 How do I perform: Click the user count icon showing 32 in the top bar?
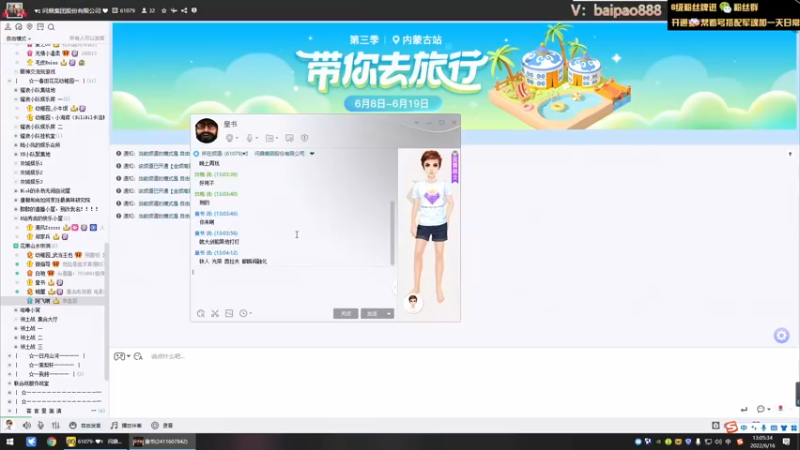[x=148, y=10]
